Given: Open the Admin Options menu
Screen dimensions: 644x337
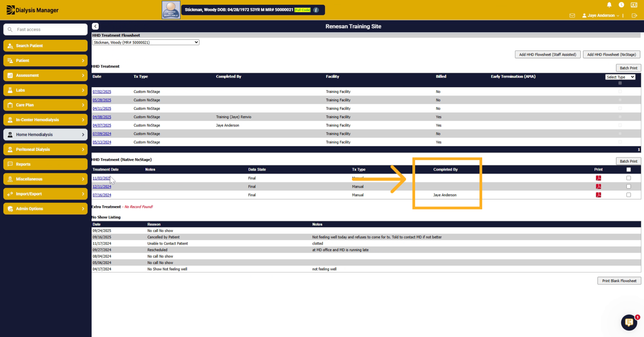Looking at the screenshot, I should click(45, 209).
